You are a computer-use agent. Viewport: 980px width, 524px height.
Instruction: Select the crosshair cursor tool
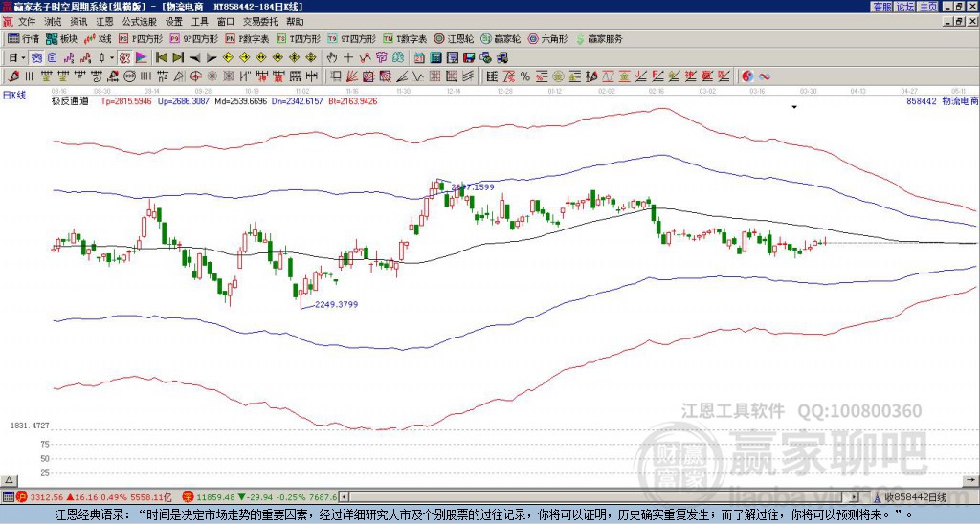(x=348, y=58)
